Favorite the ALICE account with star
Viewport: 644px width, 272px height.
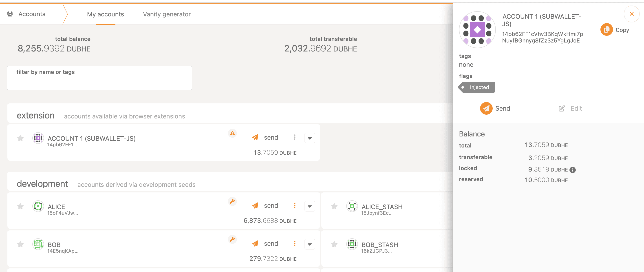coord(20,206)
